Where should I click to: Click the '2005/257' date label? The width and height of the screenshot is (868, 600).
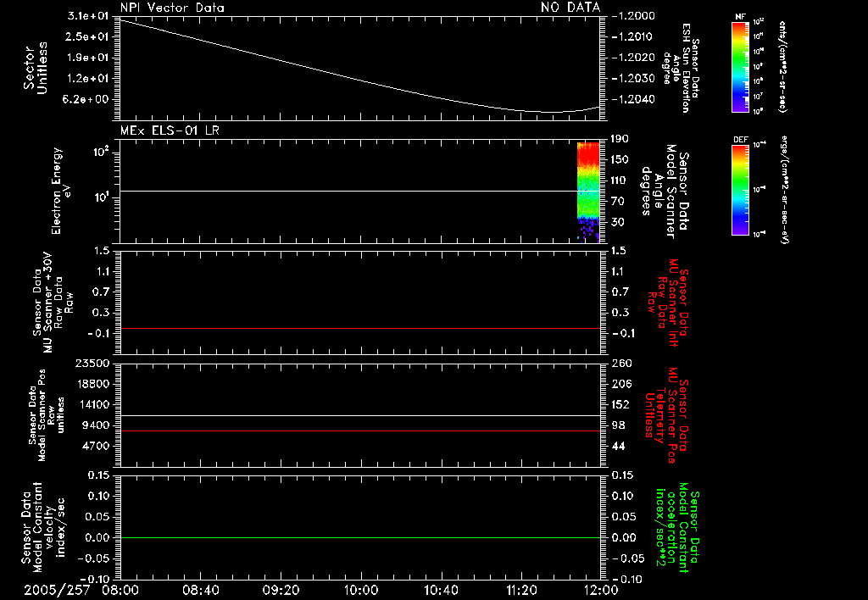coord(57,590)
